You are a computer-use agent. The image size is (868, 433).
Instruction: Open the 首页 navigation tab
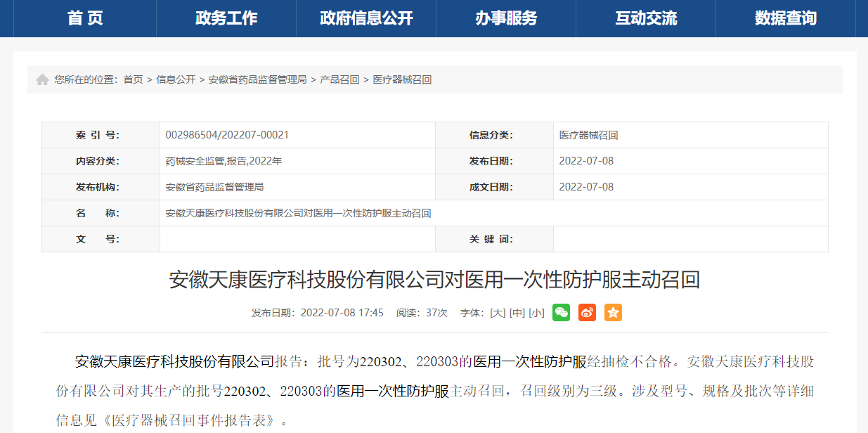tap(86, 18)
